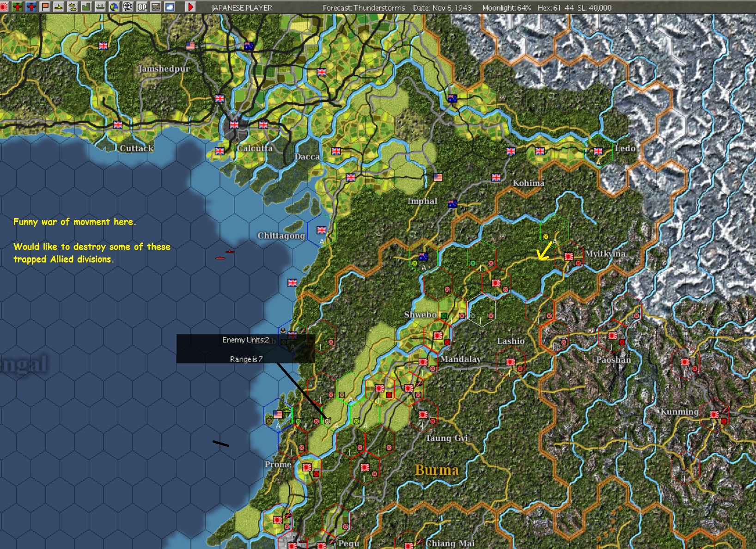
Task: Select the Japanese flag unit at Paoshan
Action: [613, 335]
